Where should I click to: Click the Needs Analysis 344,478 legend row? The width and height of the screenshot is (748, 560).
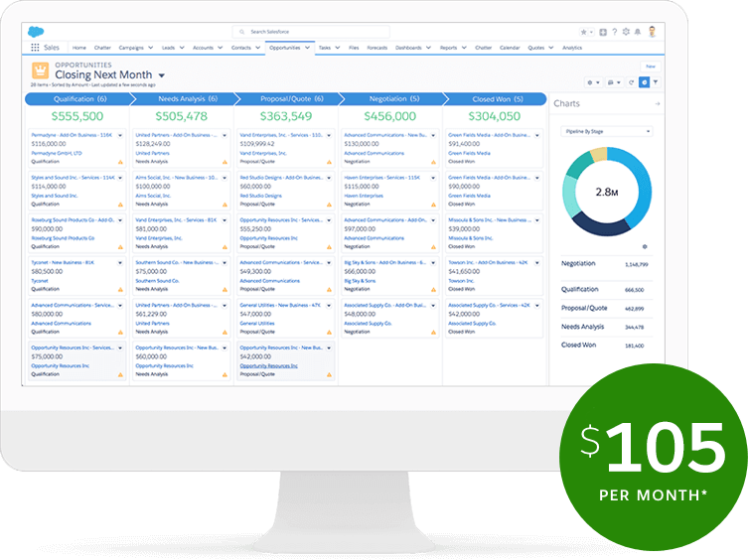[605, 327]
